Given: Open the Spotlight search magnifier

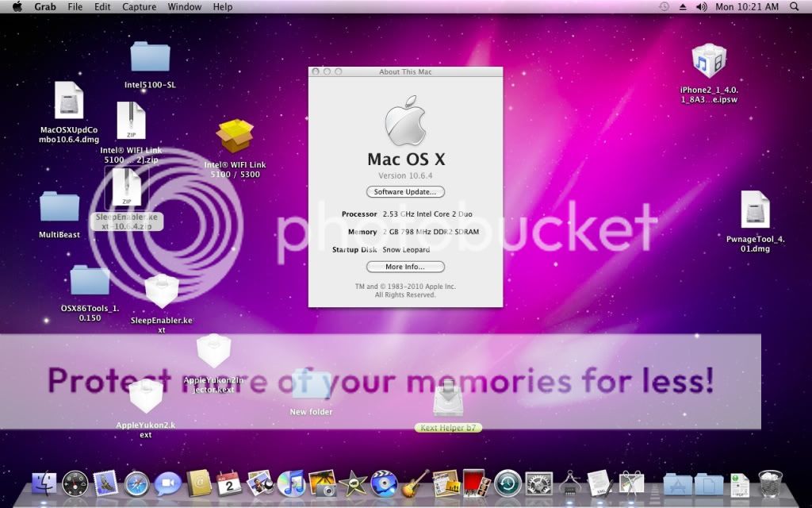Looking at the screenshot, I should pos(795,7).
